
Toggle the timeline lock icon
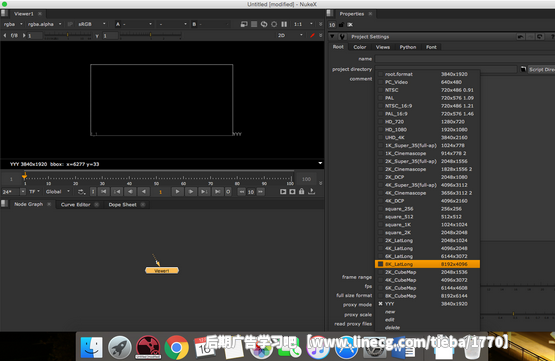click(x=302, y=191)
